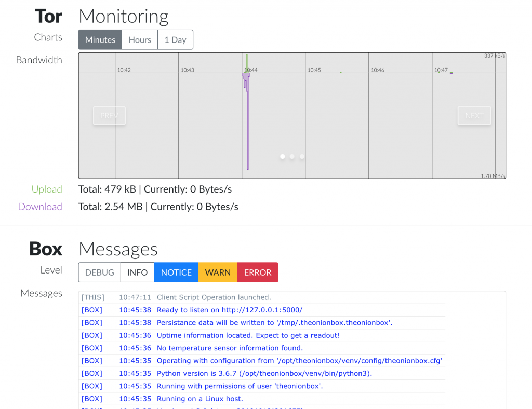Image resolution: width=532 pixels, height=409 pixels.
Task: Disable the NOTICE message level filter
Action: click(x=176, y=272)
